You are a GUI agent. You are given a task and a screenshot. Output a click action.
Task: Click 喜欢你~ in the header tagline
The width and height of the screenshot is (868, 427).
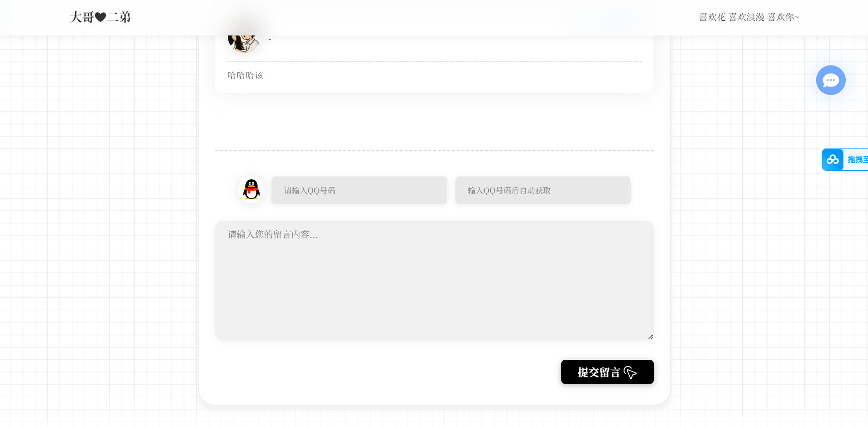[x=783, y=17]
